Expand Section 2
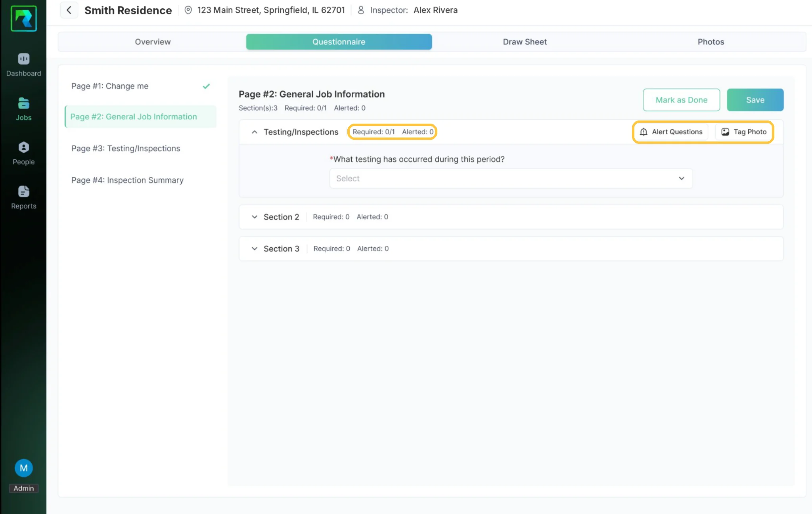The height and width of the screenshot is (514, 812). [255, 217]
